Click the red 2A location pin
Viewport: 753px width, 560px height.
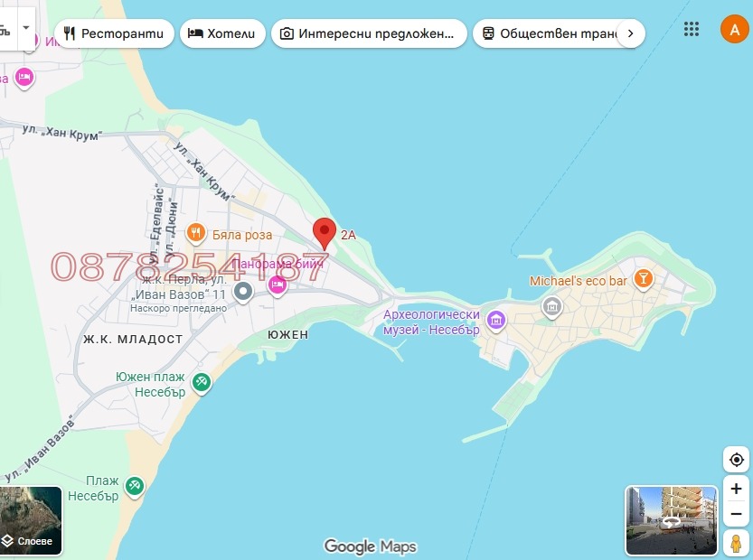click(x=325, y=233)
